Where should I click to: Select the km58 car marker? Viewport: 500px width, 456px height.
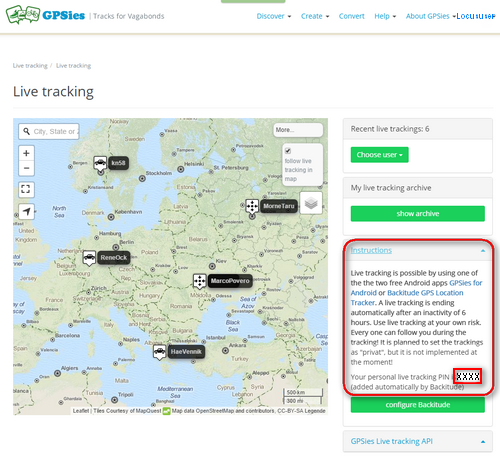tap(100, 164)
